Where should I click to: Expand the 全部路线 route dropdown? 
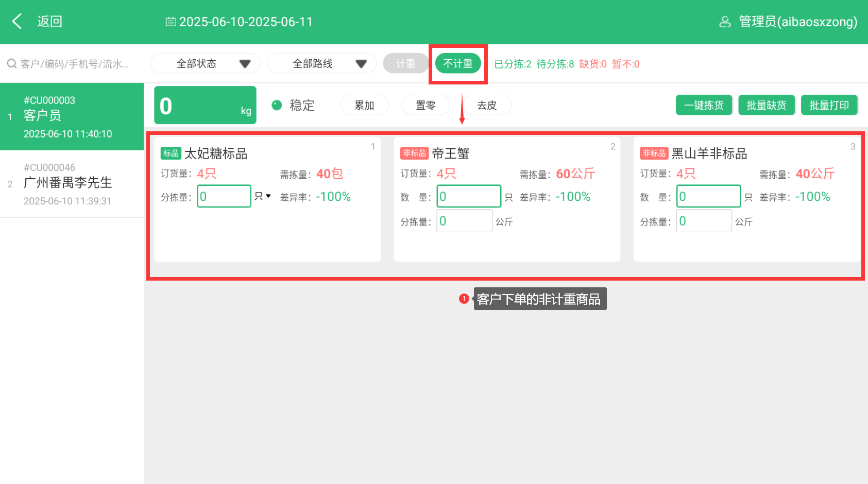(321, 64)
